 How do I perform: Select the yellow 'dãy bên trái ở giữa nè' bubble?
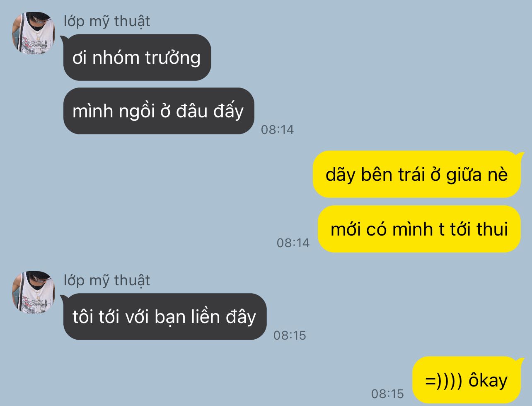[x=418, y=174]
